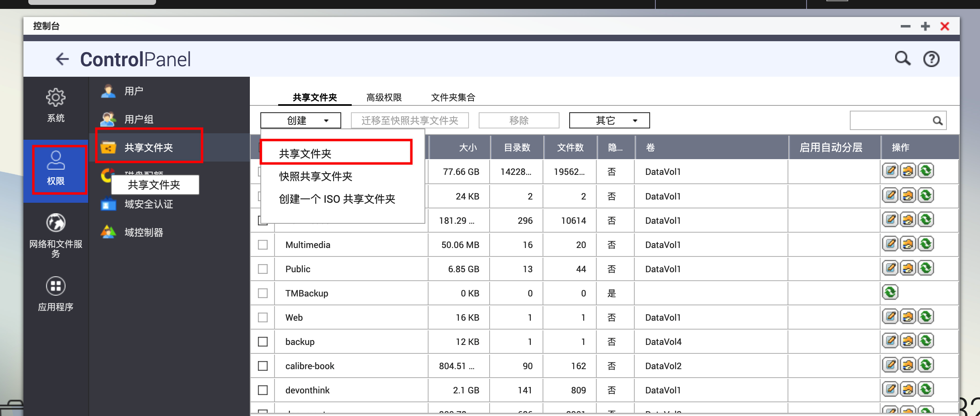The image size is (980, 416).
Task: Open 网络和文件服务 section
Action: coord(56,235)
